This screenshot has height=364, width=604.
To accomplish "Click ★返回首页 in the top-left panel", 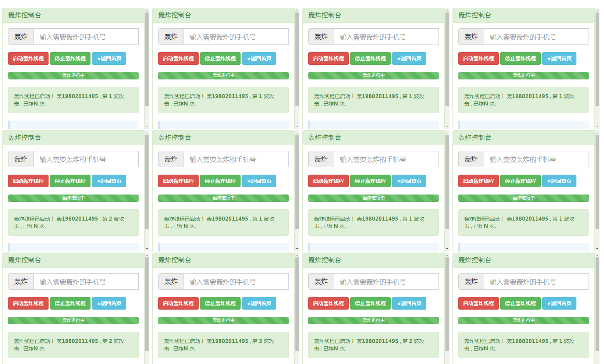I will pyautogui.click(x=109, y=58).
